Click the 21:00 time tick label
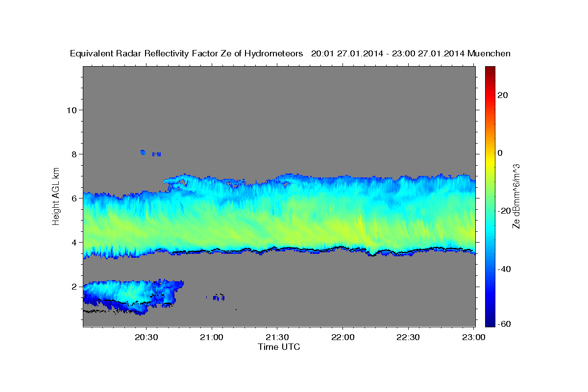The width and height of the screenshot is (588, 392). [x=212, y=337]
